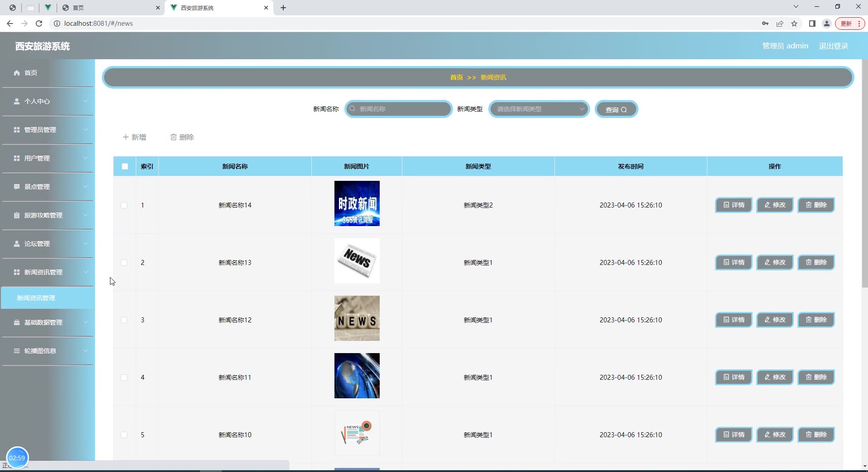Viewport: 868px width, 472px height.
Task: Expand 管理员管理 sidebar menu
Action: click(x=48, y=130)
